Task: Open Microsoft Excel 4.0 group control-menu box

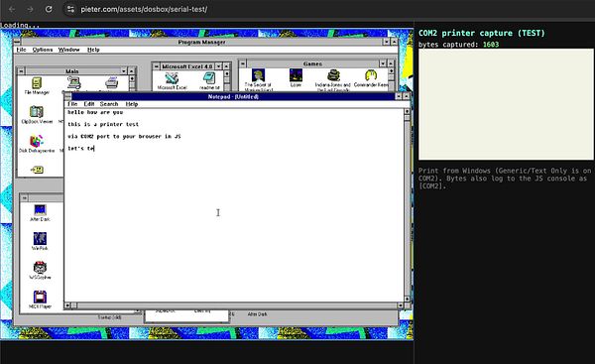Action: coord(156,66)
